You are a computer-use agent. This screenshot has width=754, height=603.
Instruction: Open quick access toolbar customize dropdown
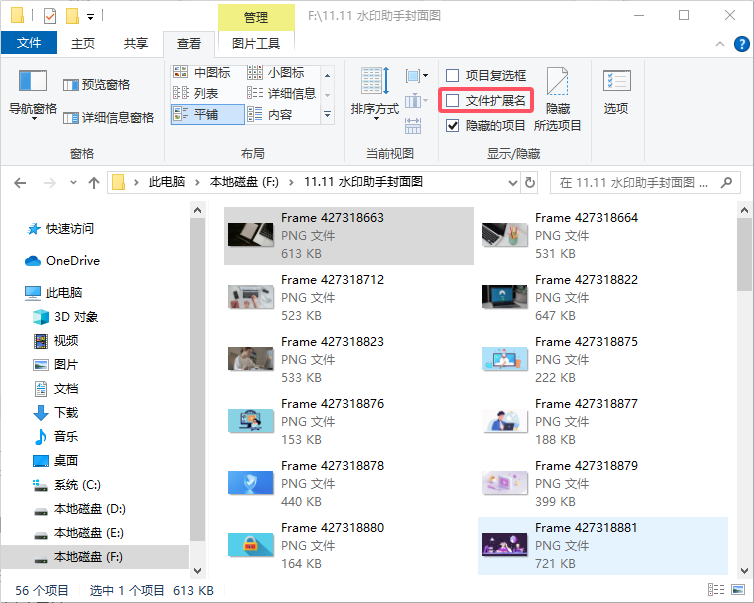tap(90, 17)
